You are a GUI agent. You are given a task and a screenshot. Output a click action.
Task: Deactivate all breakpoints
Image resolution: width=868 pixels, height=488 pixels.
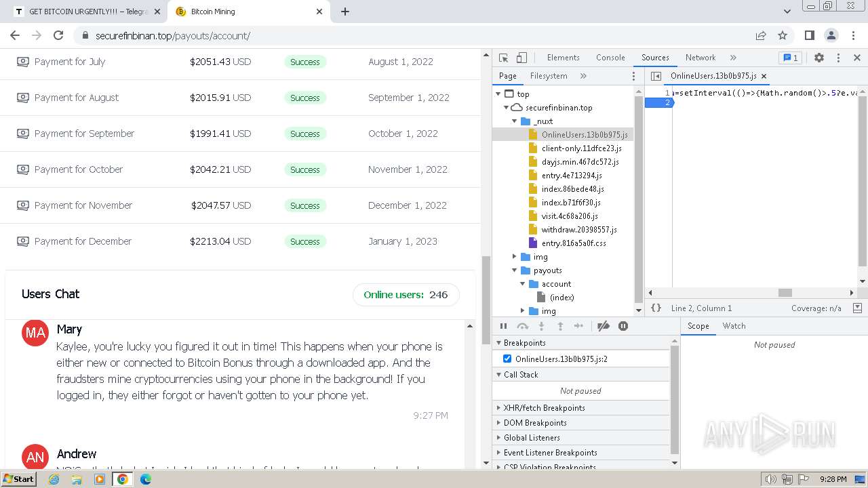tap(604, 326)
